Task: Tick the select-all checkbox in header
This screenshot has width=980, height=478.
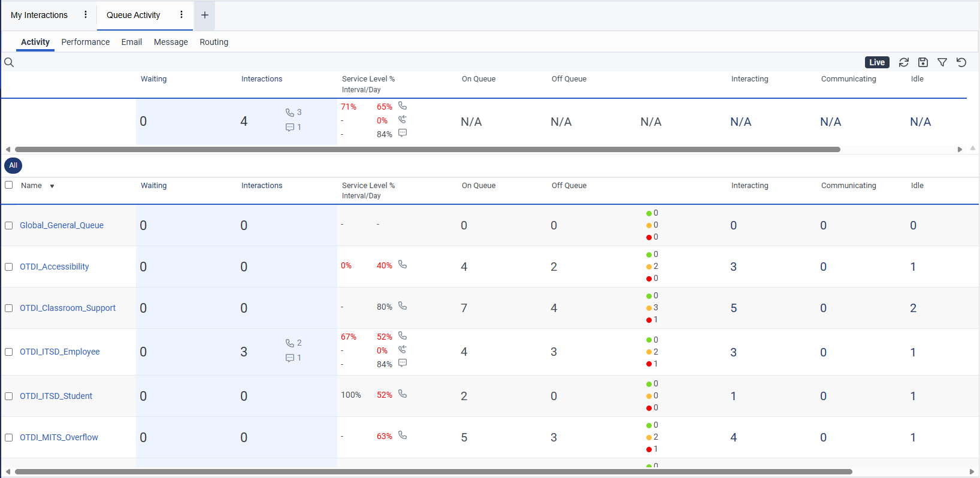Action: [9, 185]
